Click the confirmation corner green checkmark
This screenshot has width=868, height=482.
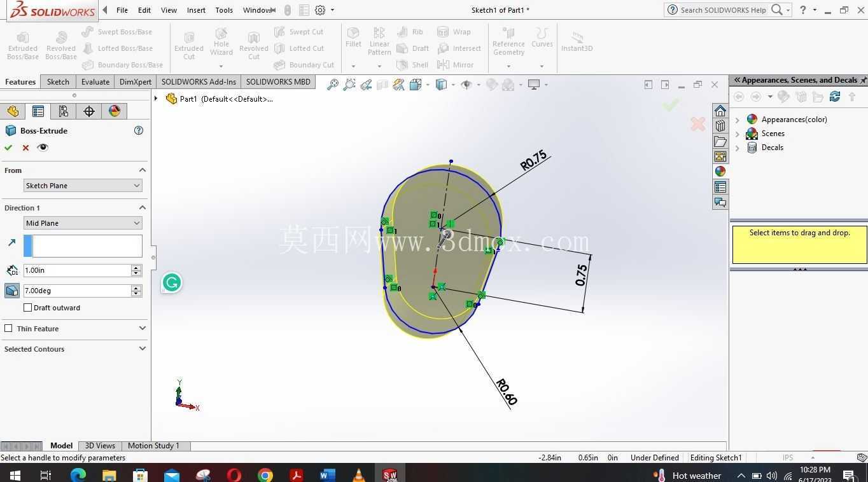click(x=671, y=105)
